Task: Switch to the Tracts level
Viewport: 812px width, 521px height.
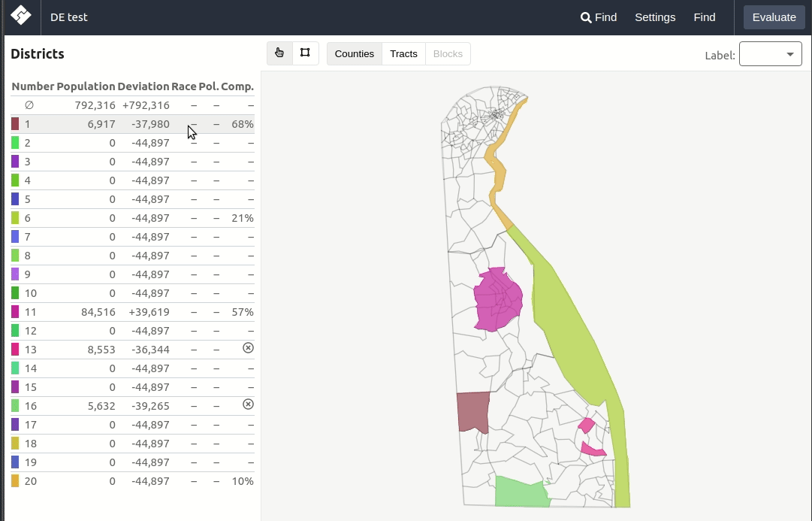Action: click(x=403, y=53)
